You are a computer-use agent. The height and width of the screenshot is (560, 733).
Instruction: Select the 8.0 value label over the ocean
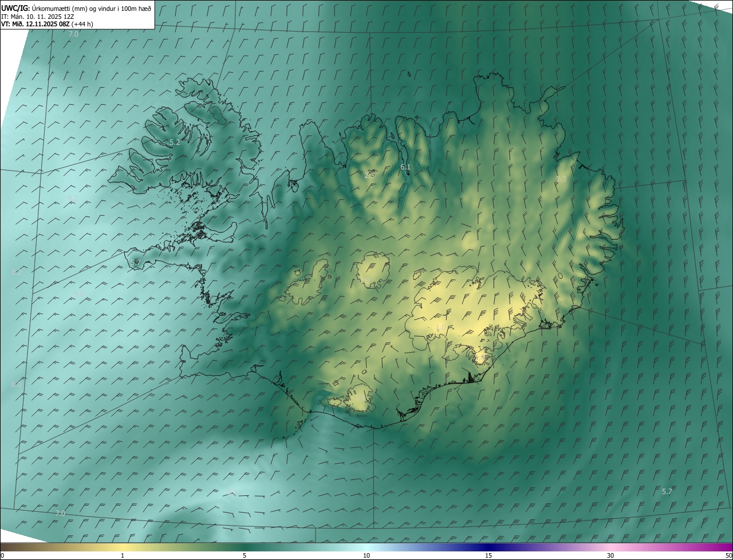click(x=16, y=384)
